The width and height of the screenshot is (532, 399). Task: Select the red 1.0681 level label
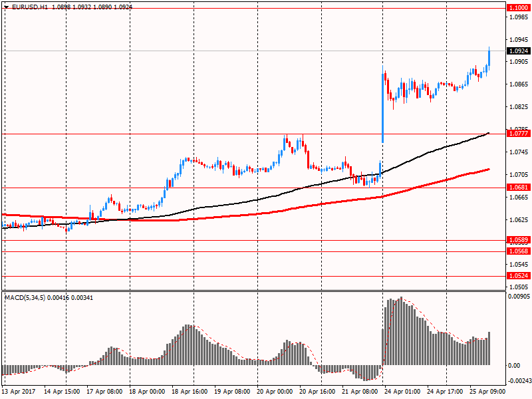point(519,188)
